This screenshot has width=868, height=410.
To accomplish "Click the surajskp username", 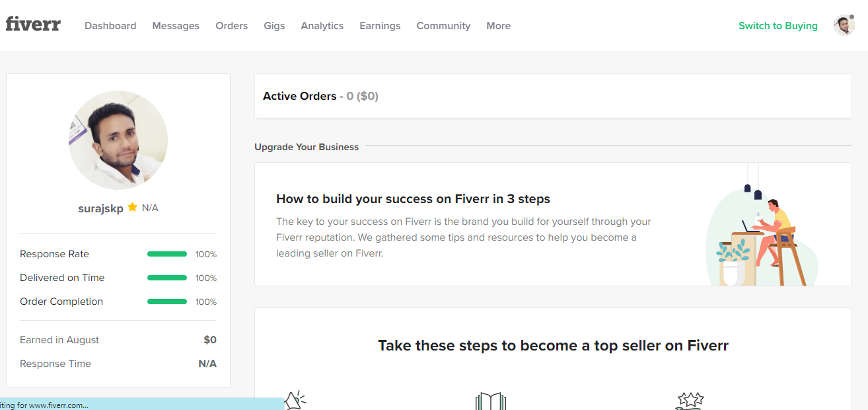I will [100, 208].
